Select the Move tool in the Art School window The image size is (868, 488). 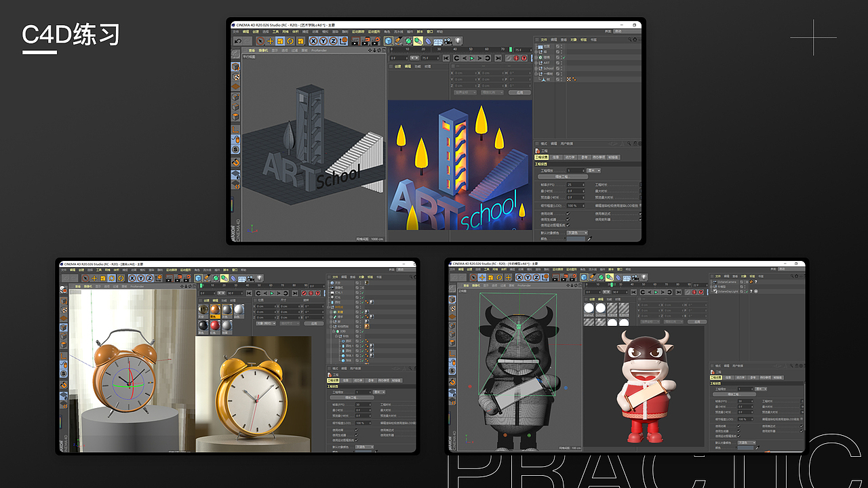271,41
